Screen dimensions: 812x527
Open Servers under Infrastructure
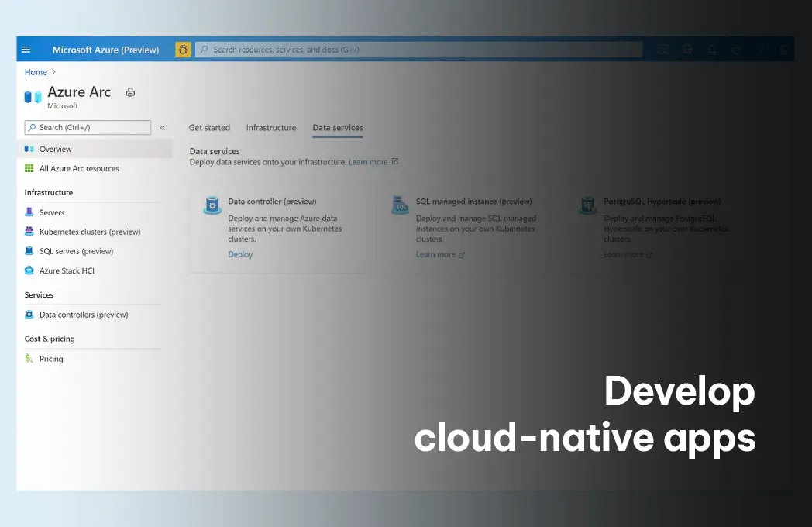click(52, 212)
